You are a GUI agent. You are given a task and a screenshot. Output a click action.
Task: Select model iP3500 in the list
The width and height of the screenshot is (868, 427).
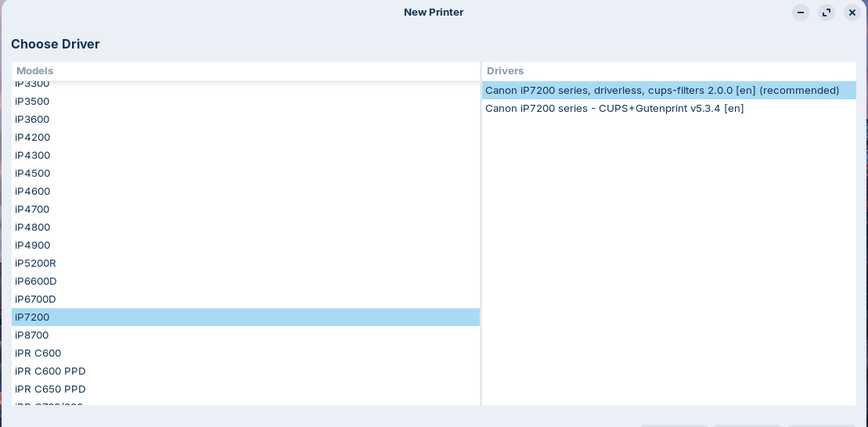(x=32, y=101)
